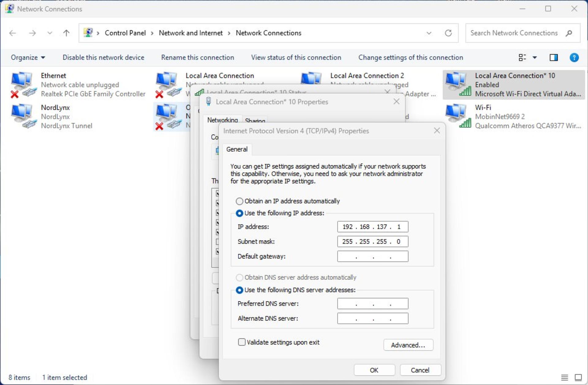Confirm IPv4 settings with OK
This screenshot has width=588, height=385.
[x=374, y=370]
